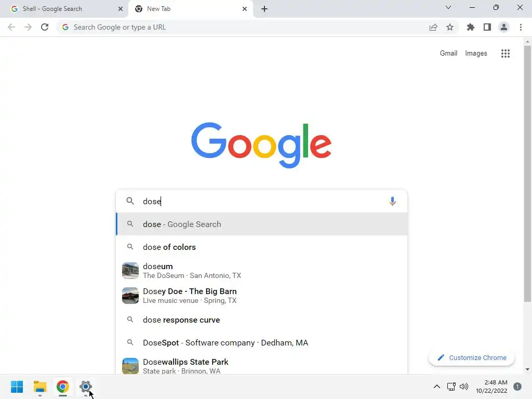This screenshot has height=399, width=532.
Task: Toggle the Chrome side panel icon
Action: pos(487,27)
